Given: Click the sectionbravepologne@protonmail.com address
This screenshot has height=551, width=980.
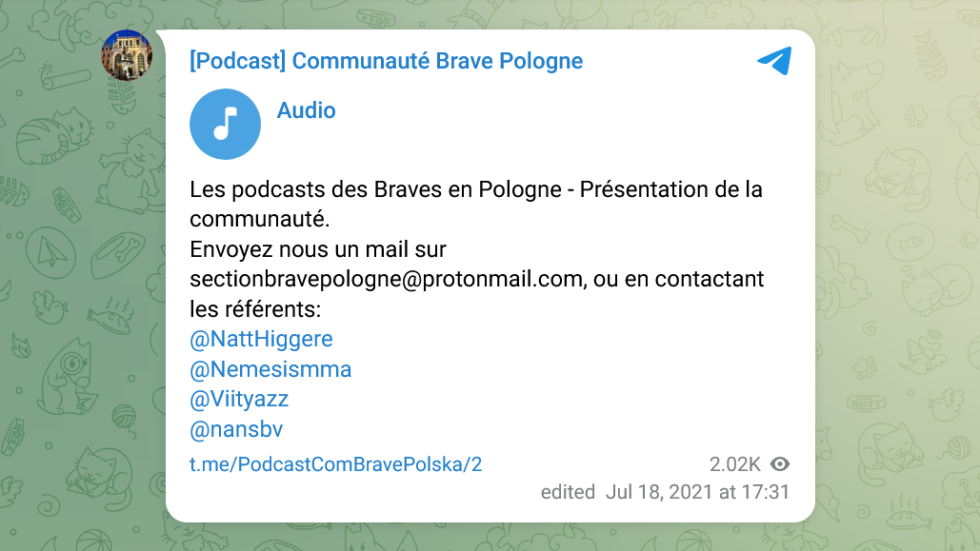Looking at the screenshot, I should pyautogui.click(x=389, y=279).
